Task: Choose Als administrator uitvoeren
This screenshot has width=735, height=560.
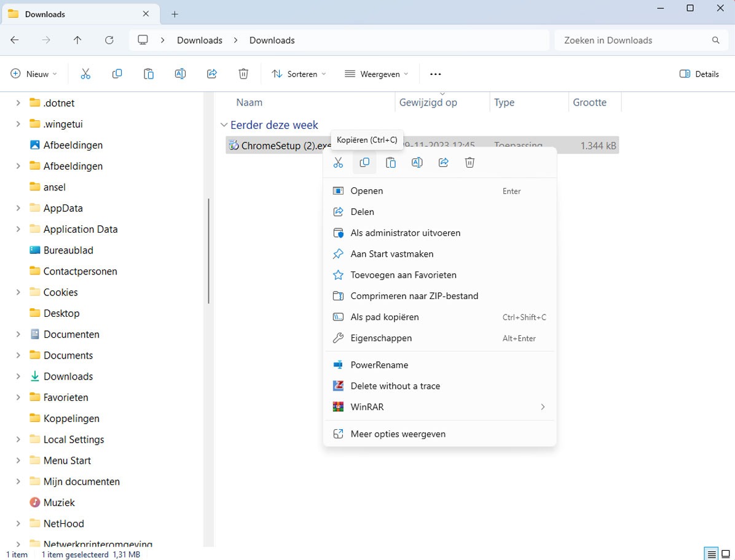Action: pyautogui.click(x=439, y=233)
